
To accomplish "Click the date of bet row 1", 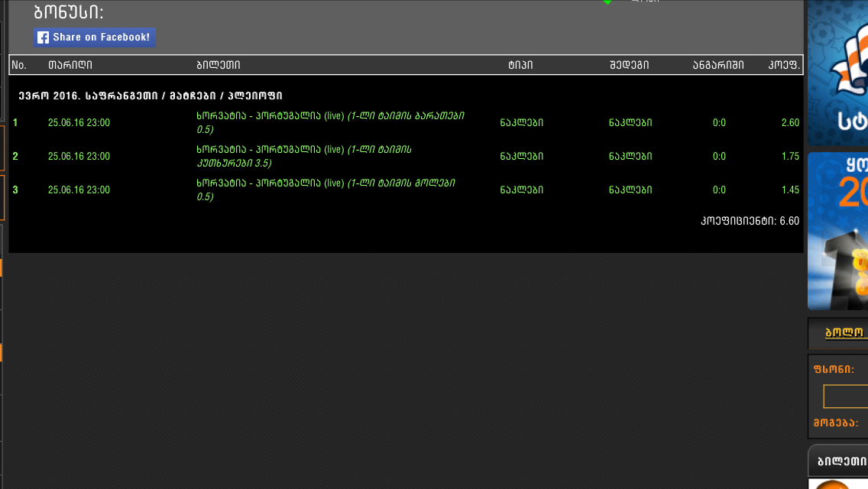I will (x=79, y=122).
